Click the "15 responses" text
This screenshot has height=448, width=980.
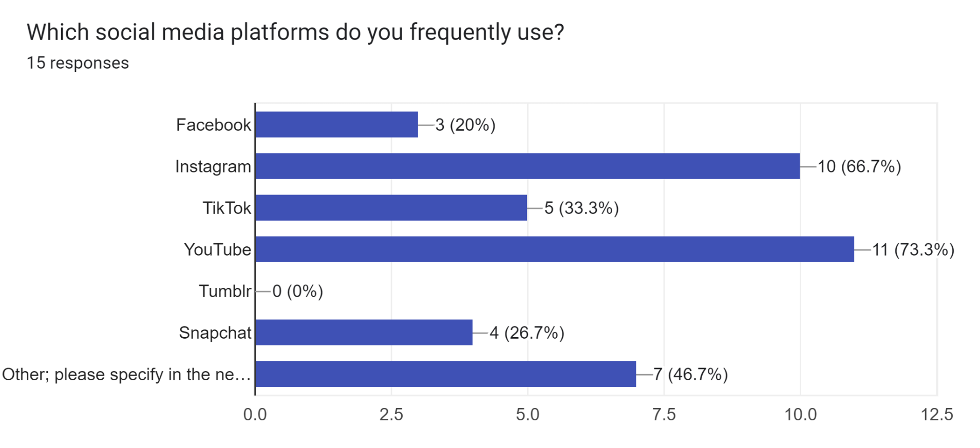tap(78, 63)
